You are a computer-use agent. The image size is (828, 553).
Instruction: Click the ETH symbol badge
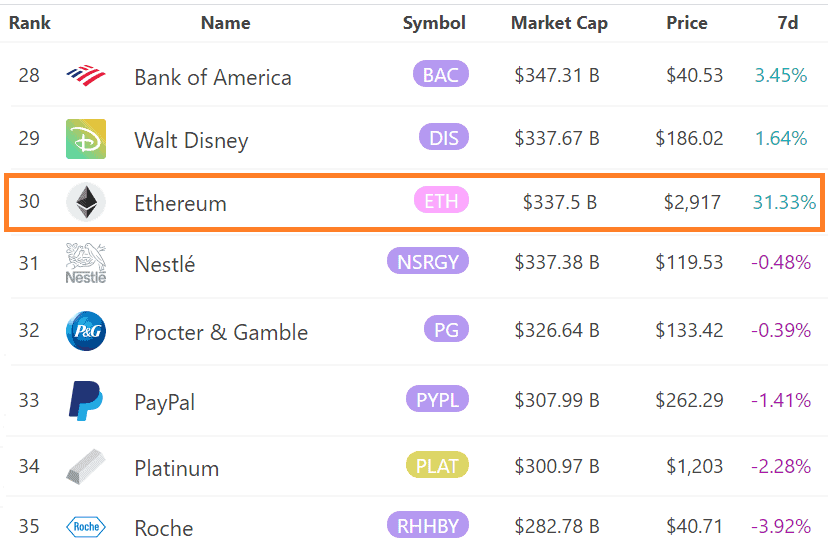pos(441,201)
